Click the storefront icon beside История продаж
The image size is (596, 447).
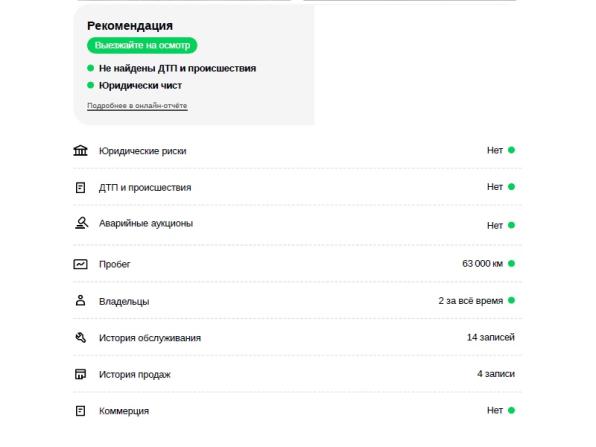click(x=80, y=374)
